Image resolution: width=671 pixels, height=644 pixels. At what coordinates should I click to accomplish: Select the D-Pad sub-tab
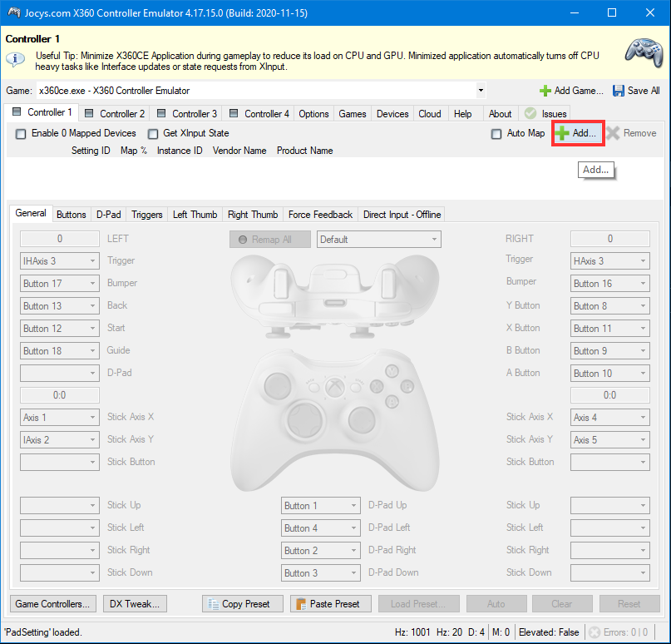[109, 215]
